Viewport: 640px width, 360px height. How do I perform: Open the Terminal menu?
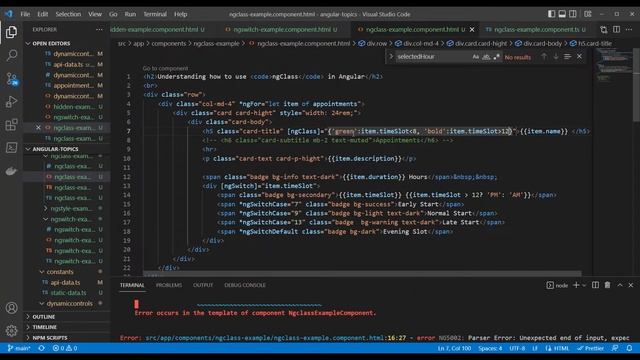(x=155, y=14)
